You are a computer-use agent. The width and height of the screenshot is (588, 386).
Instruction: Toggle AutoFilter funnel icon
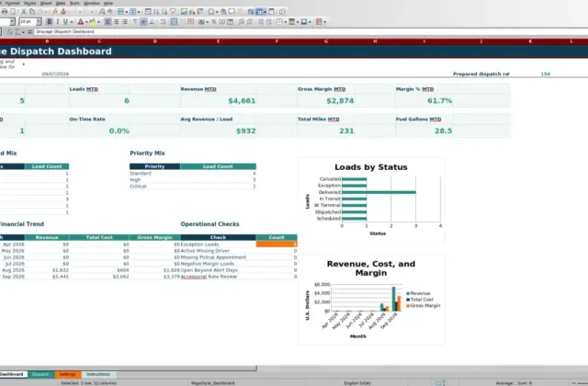coord(173,12)
